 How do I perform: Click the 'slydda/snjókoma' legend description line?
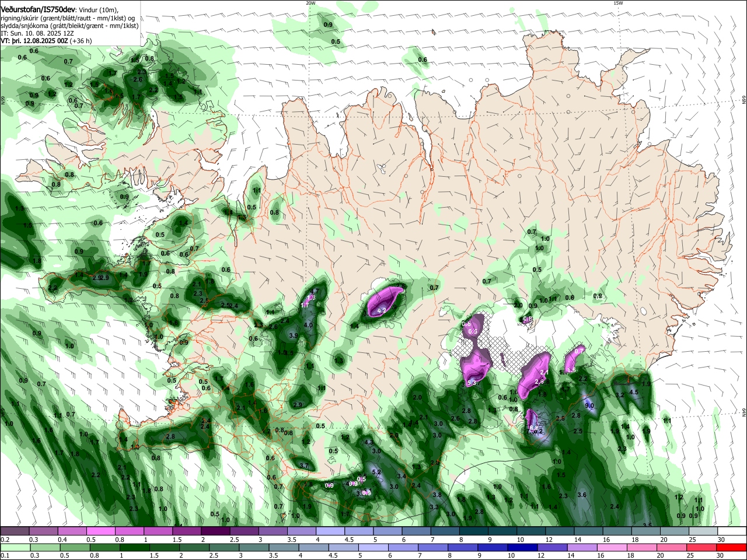click(x=69, y=26)
